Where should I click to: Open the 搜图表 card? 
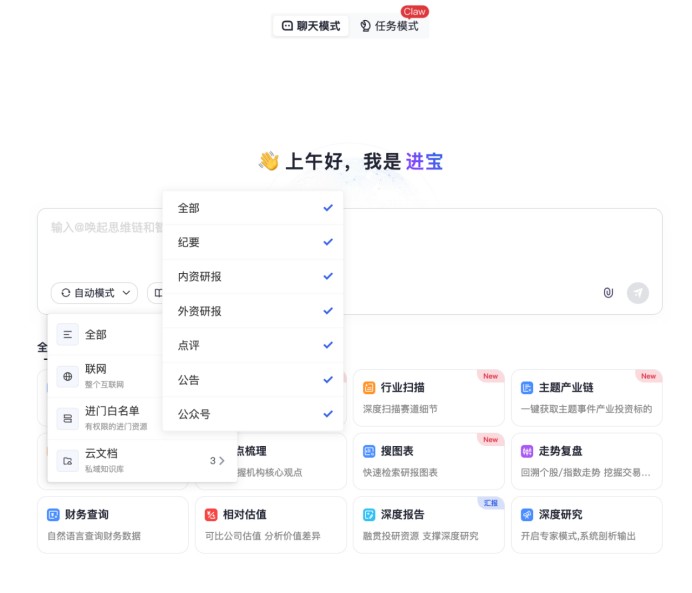click(x=429, y=462)
